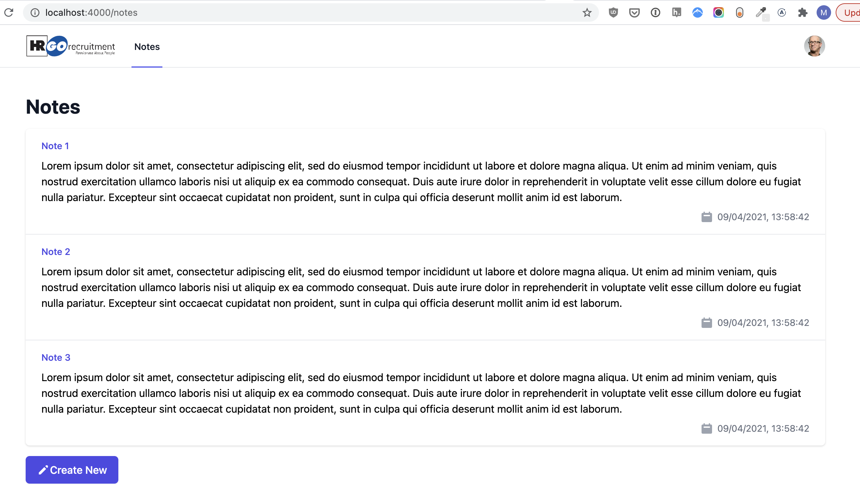This screenshot has height=504, width=860.
Task: Open the Extensions puzzle piece menu
Action: click(803, 12)
